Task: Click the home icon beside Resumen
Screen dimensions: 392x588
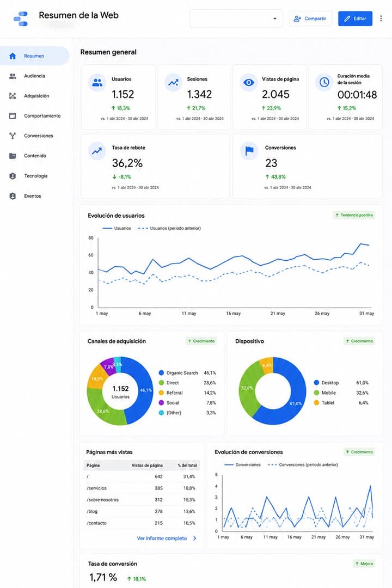Action: 13,56
